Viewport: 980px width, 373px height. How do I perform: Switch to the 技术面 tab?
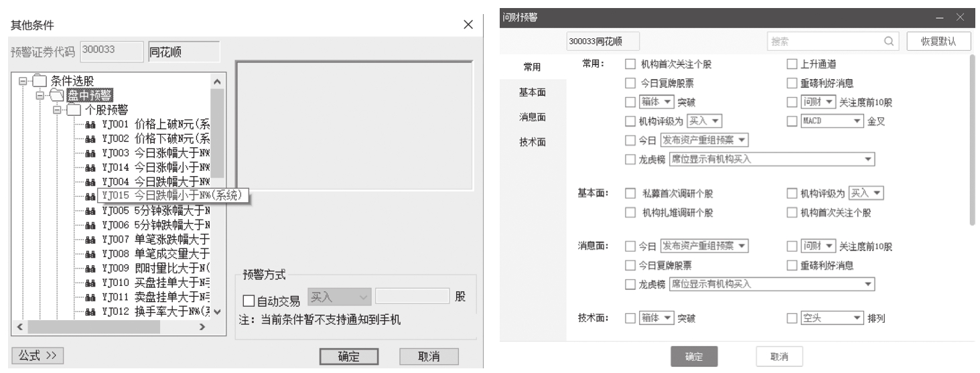point(532,142)
